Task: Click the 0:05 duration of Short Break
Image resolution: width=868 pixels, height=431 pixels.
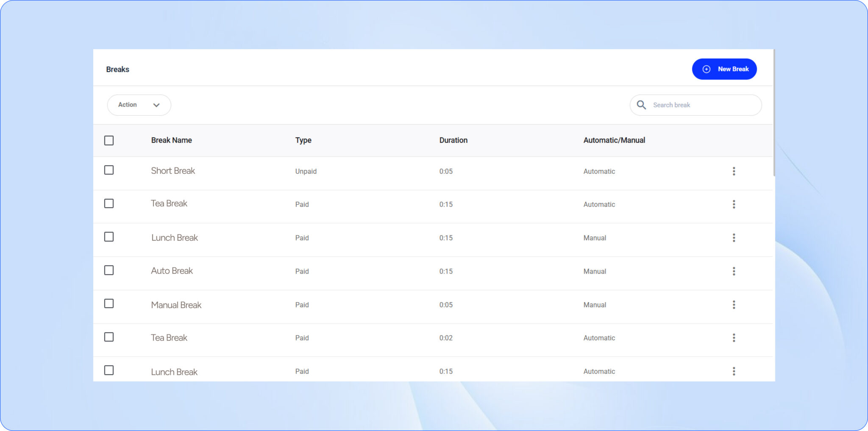Action: 446,171
